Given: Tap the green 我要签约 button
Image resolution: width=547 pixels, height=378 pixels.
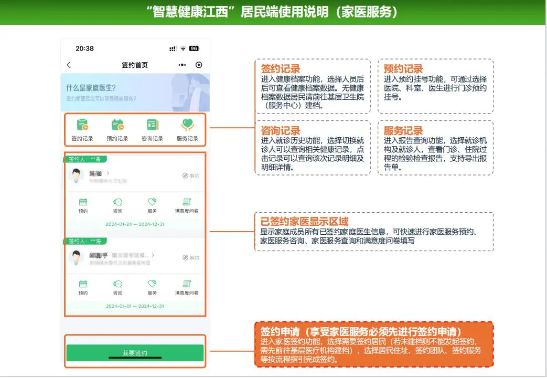Looking at the screenshot, I should [x=135, y=353].
